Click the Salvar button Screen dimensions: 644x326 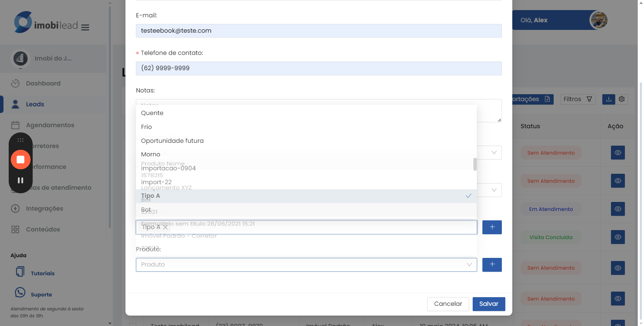(x=489, y=304)
